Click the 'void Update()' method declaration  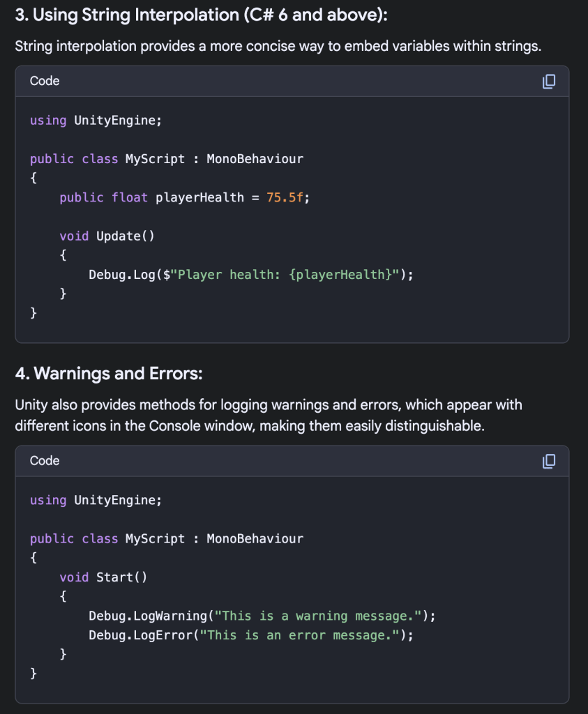coord(107,236)
